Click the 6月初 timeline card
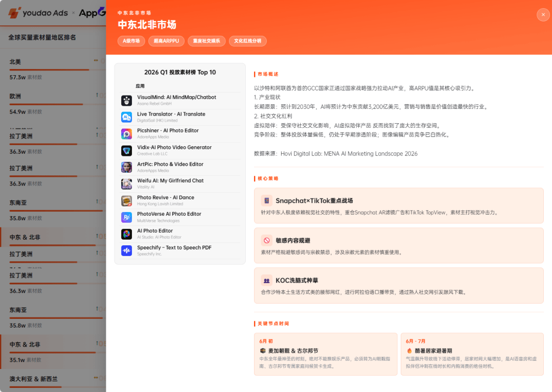The height and width of the screenshot is (392, 552). [326, 354]
